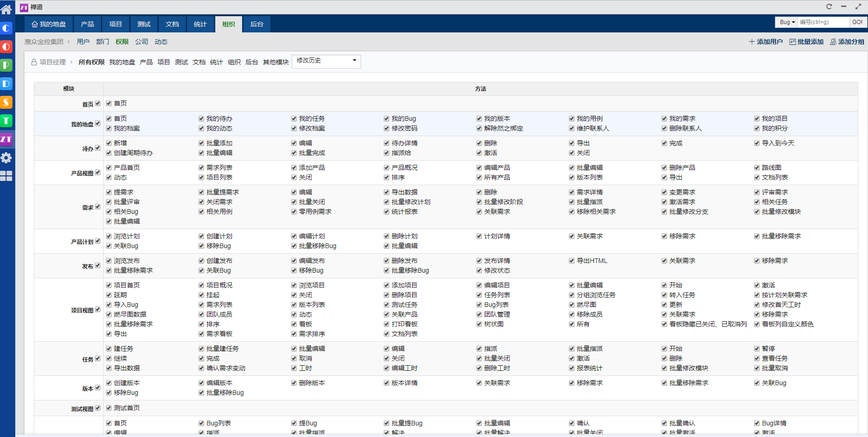Uncheck the 我的Bug permission
The image size is (868, 437).
tap(387, 119)
